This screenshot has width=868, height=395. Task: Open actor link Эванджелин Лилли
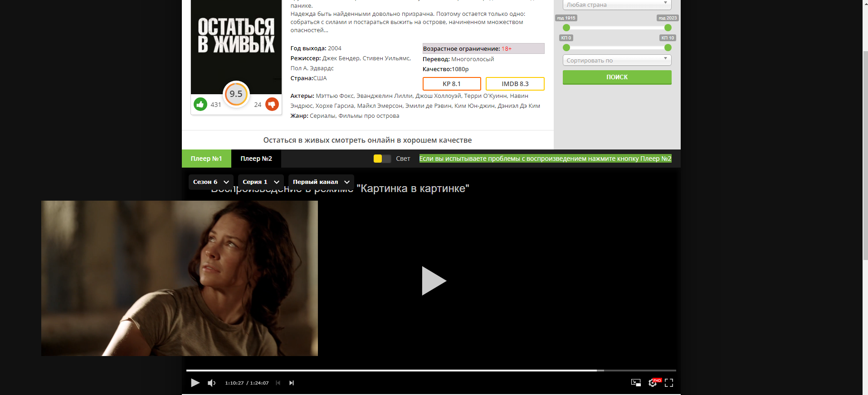pyautogui.click(x=384, y=96)
